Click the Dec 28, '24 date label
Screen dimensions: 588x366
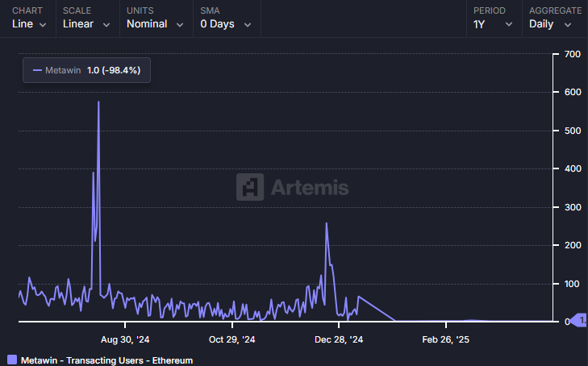coord(339,339)
